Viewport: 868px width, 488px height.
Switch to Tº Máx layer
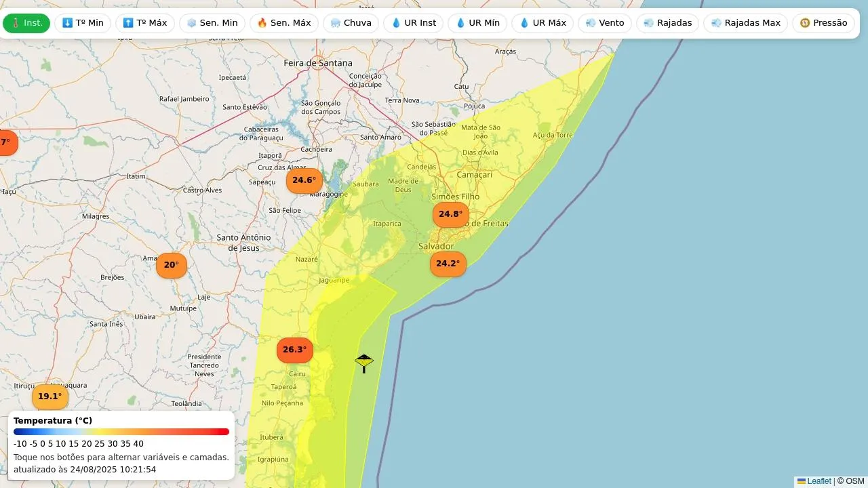click(x=144, y=23)
